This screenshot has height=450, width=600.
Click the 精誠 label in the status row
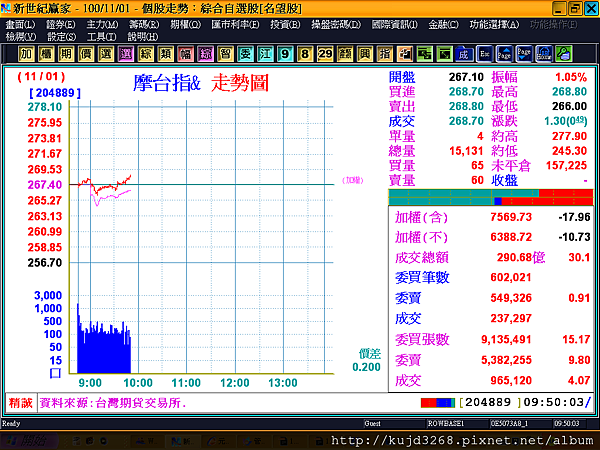(x=21, y=403)
